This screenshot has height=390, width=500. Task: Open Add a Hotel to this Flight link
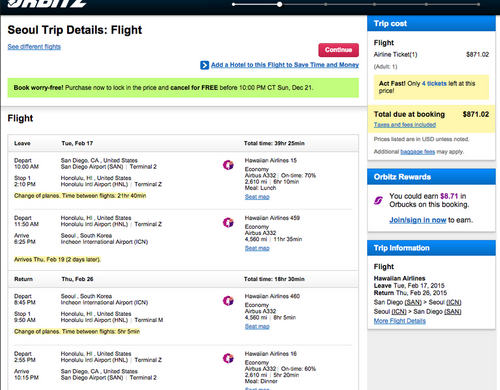[x=285, y=65]
